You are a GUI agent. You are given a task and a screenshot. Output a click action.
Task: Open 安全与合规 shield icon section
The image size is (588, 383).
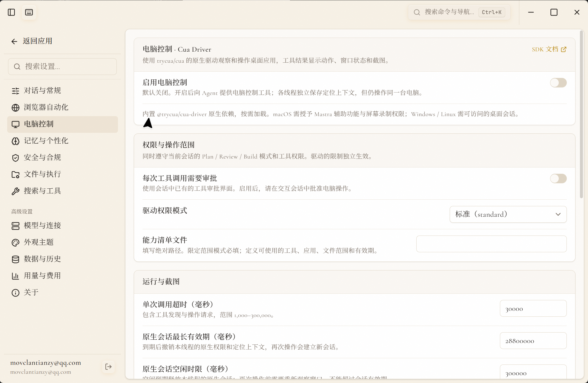(x=16, y=158)
